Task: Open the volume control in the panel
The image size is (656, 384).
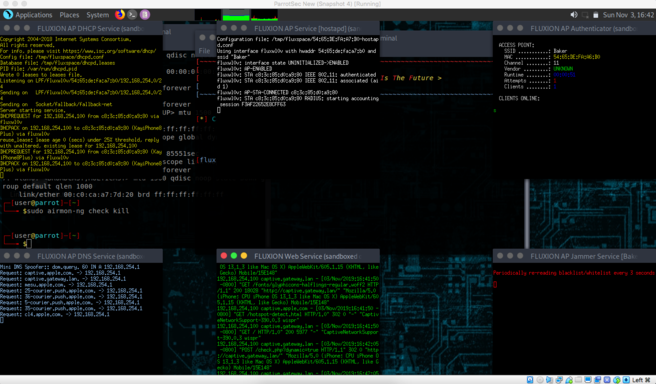Action: [x=574, y=15]
